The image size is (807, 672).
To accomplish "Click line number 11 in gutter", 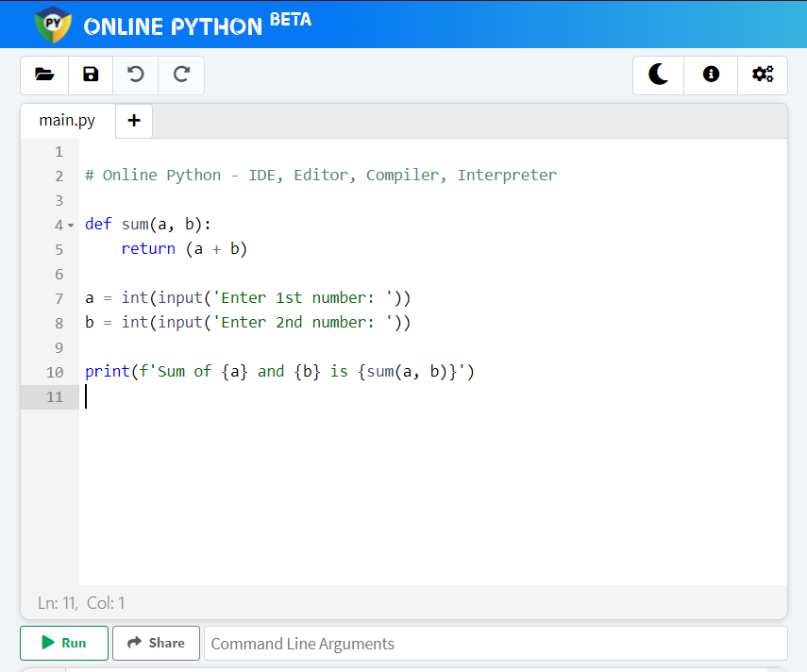I will pos(55,397).
